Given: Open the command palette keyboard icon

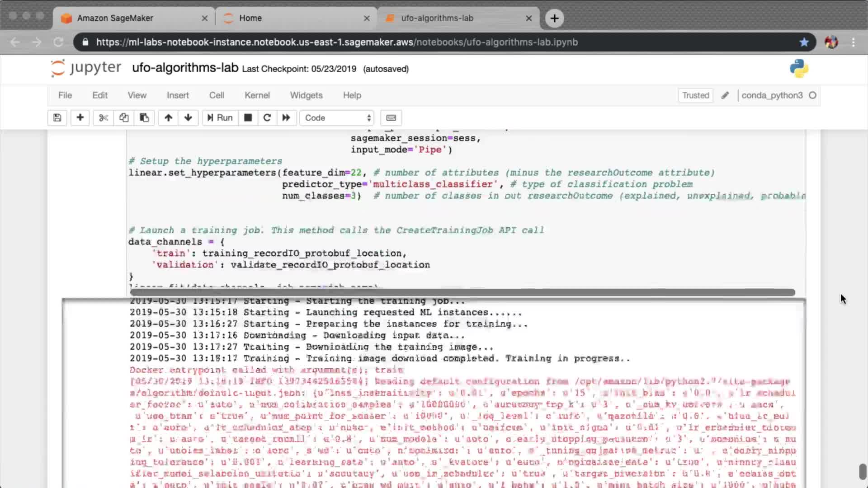Looking at the screenshot, I should (391, 118).
